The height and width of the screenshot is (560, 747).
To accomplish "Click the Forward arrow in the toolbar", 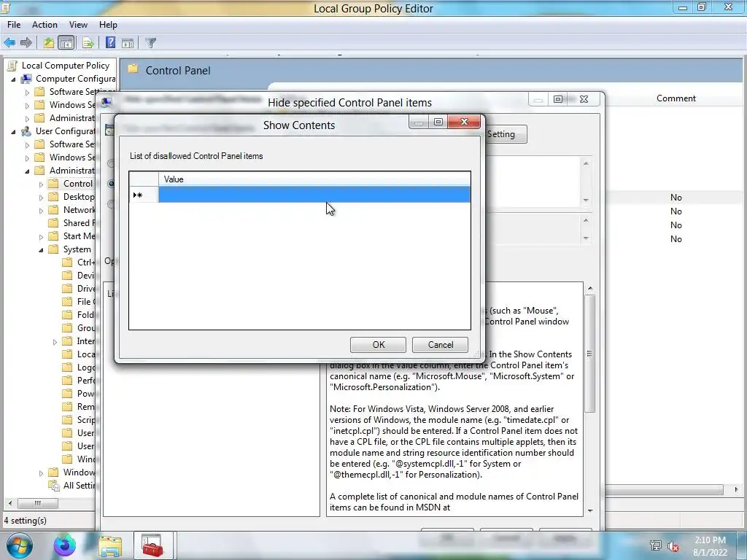I will pos(26,43).
